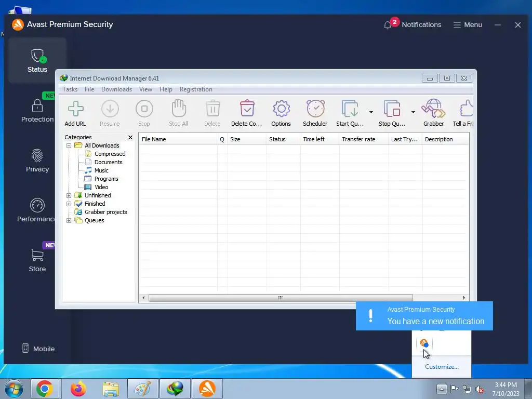Viewport: 532px width, 399px height.
Task: Open the Scheduler clock icon
Action: [315, 109]
